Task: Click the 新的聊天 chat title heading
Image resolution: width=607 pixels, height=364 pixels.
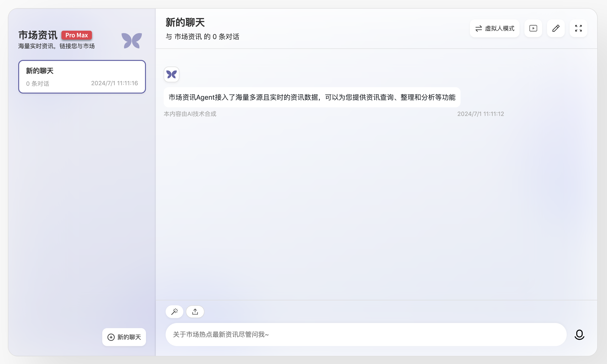Action: coord(185,23)
